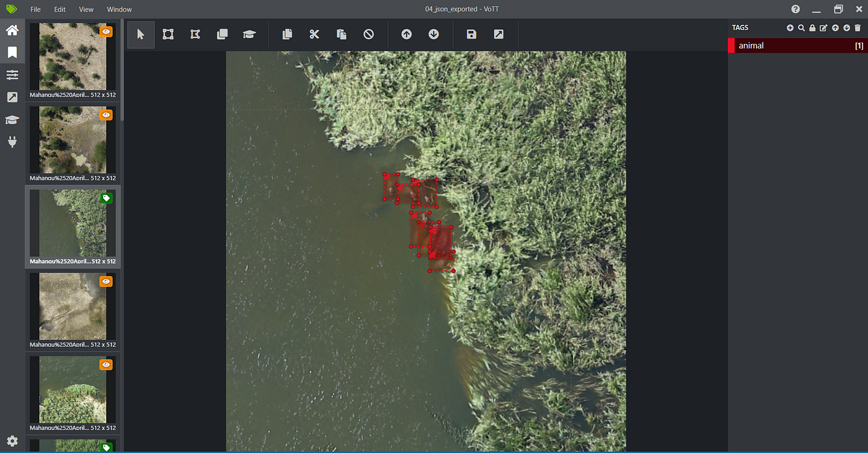Image resolution: width=868 pixels, height=453 pixels.
Task: Remove all regions with ban icon
Action: 369,34
